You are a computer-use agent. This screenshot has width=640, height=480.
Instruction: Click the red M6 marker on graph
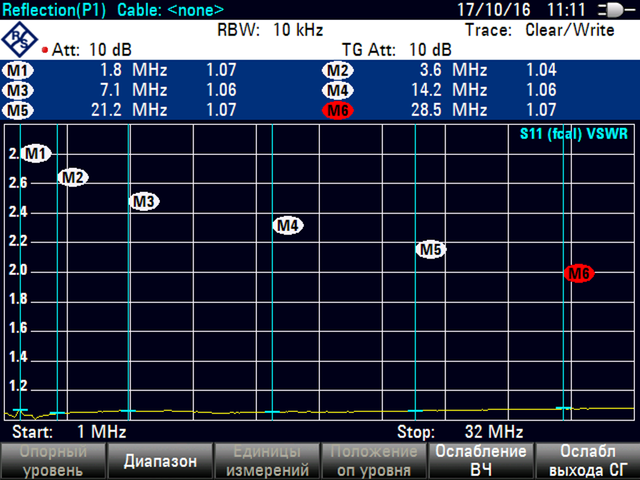tap(579, 273)
